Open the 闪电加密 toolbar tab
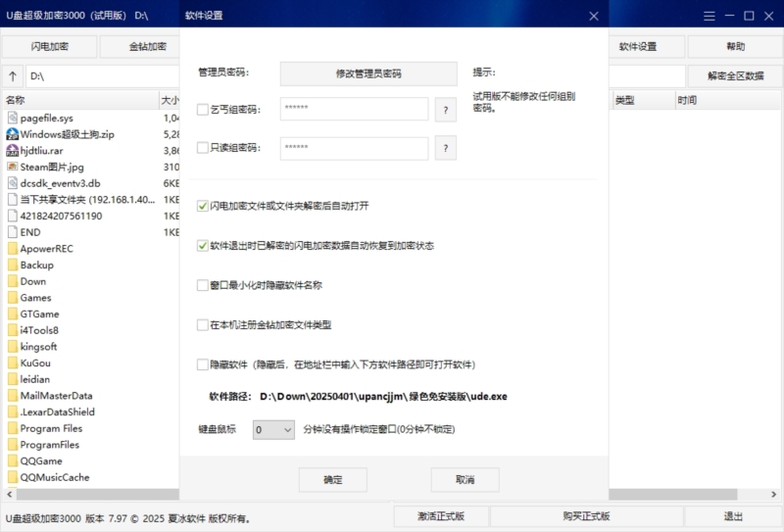This screenshot has height=532, width=784. pos(50,46)
